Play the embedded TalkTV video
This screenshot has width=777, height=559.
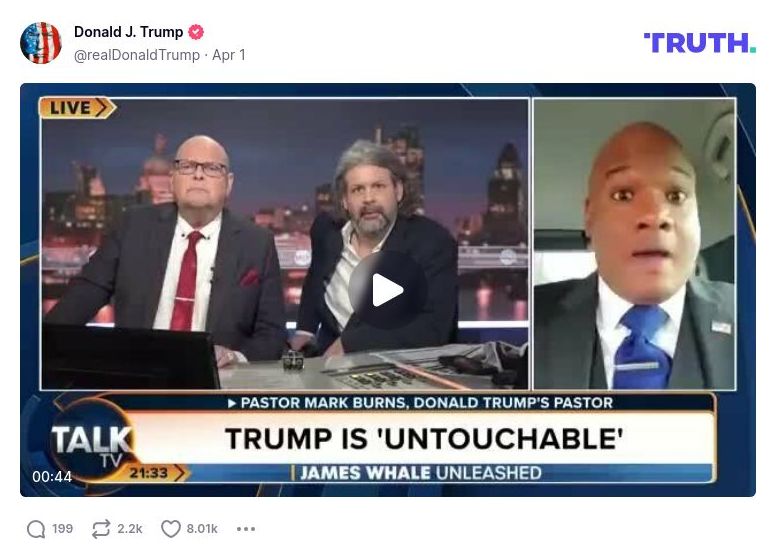pyautogui.click(x=388, y=290)
